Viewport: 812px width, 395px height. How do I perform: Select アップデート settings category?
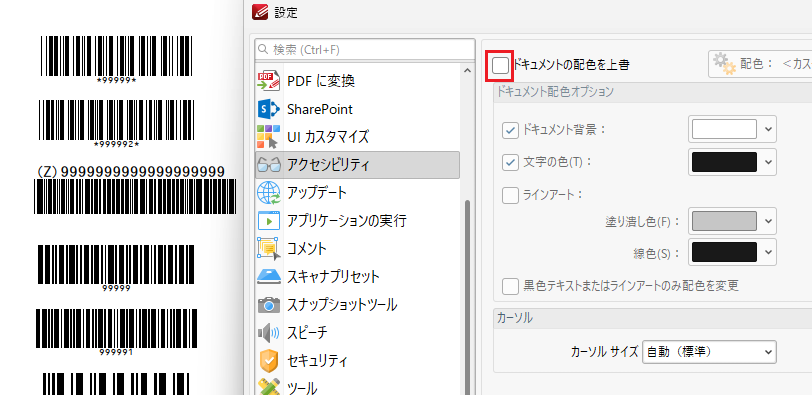(x=357, y=193)
